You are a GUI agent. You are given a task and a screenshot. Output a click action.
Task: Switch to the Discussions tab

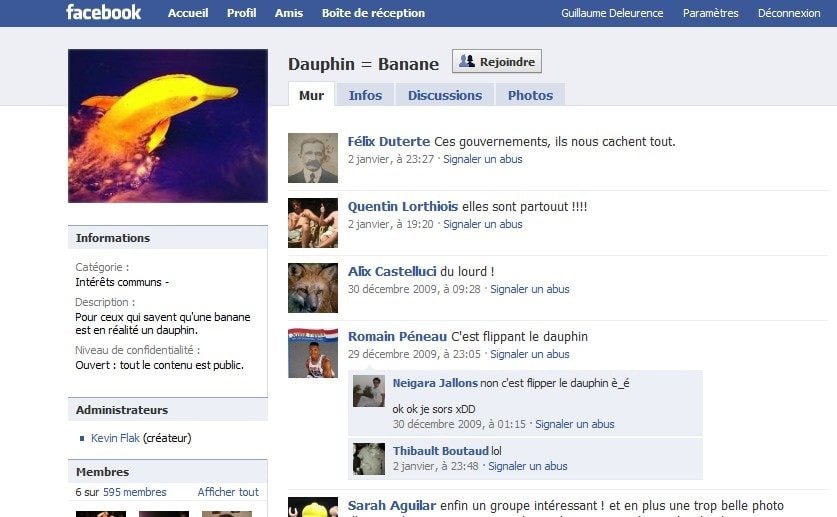click(445, 95)
